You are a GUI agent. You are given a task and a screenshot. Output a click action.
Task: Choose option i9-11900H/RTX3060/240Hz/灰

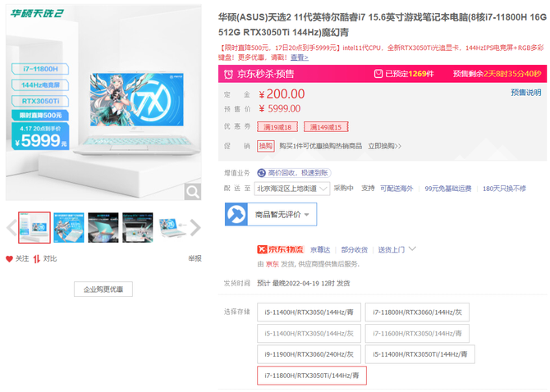click(309, 354)
